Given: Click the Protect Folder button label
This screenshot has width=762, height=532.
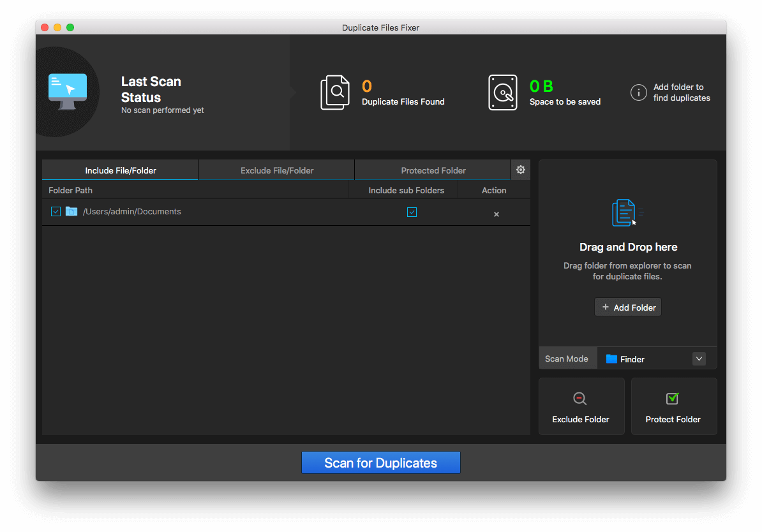Looking at the screenshot, I should pos(673,419).
